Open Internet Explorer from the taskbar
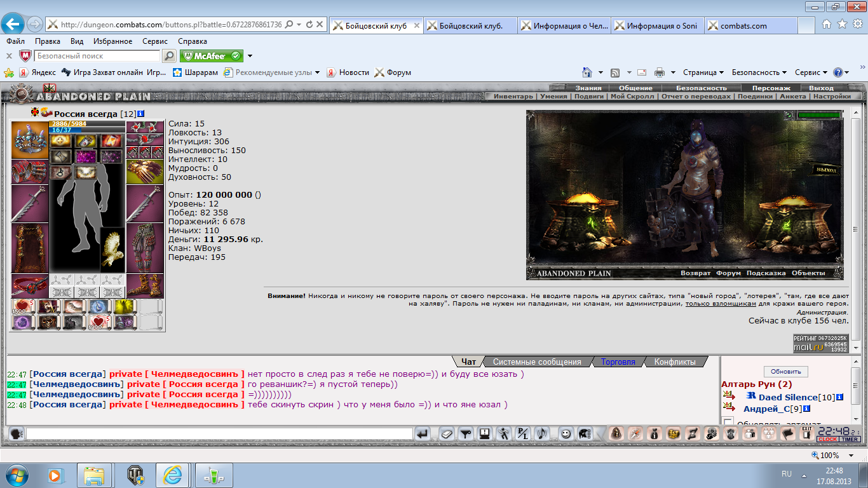This screenshot has height=488, width=868. [x=173, y=475]
